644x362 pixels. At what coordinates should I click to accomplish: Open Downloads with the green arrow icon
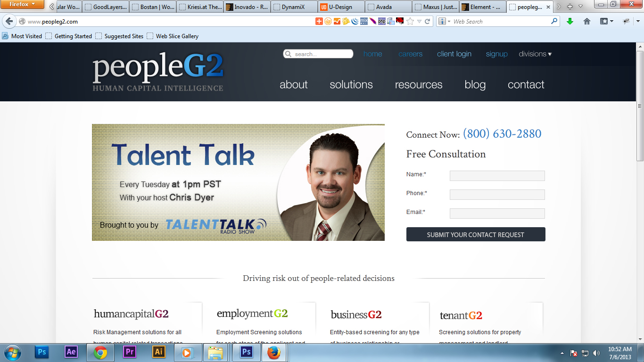point(570,22)
